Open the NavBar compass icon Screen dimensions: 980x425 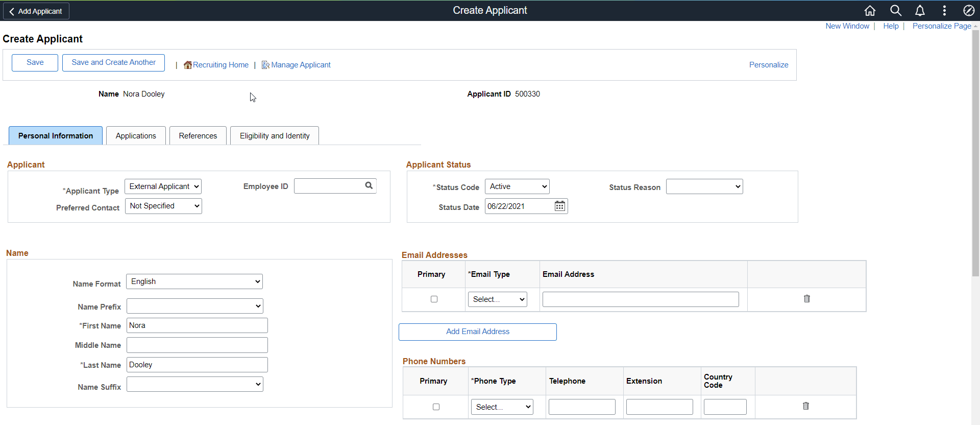[968, 11]
